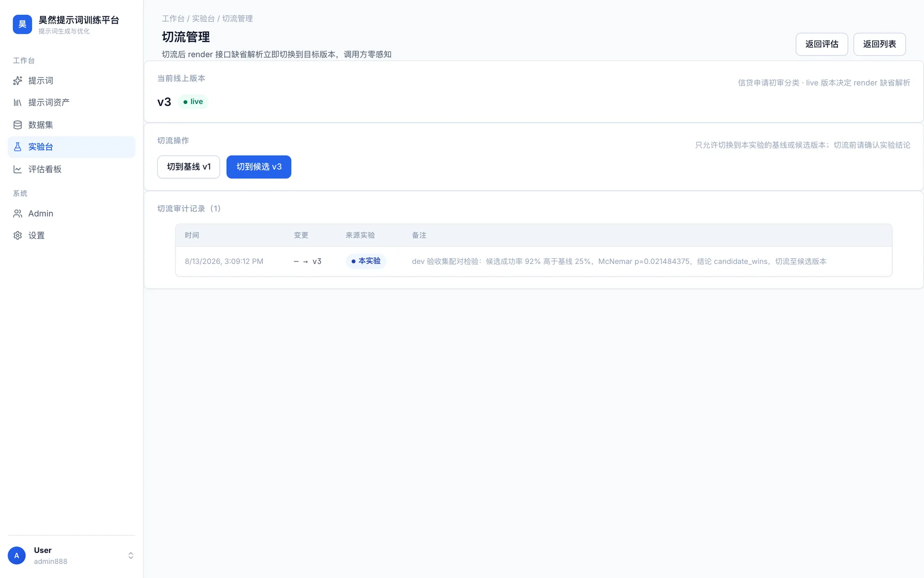
Task: Click the 切流管理 breadcrumb item
Action: pos(237,18)
